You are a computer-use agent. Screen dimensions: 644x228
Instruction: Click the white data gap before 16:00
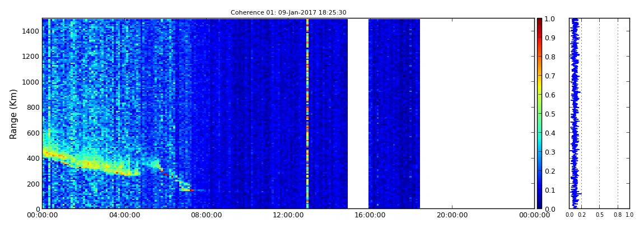pyautogui.click(x=358, y=112)
